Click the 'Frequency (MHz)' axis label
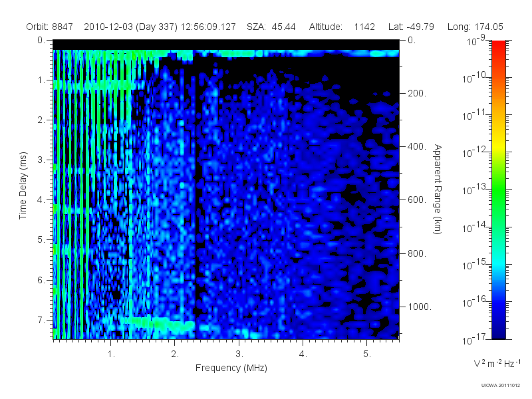The width and height of the screenshot is (532, 399). 231,368
